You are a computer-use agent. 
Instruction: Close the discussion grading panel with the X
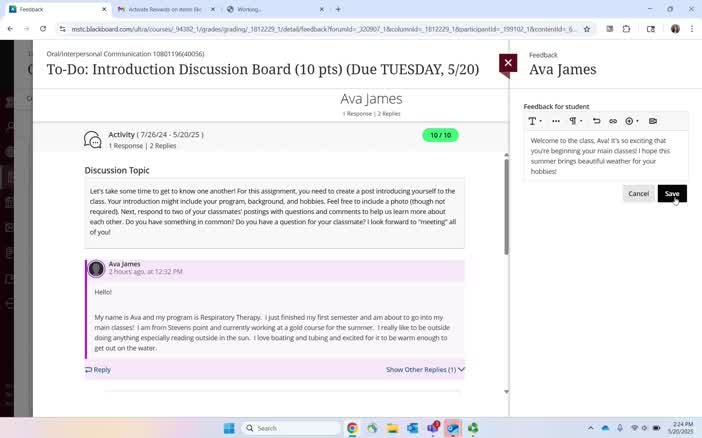point(508,63)
